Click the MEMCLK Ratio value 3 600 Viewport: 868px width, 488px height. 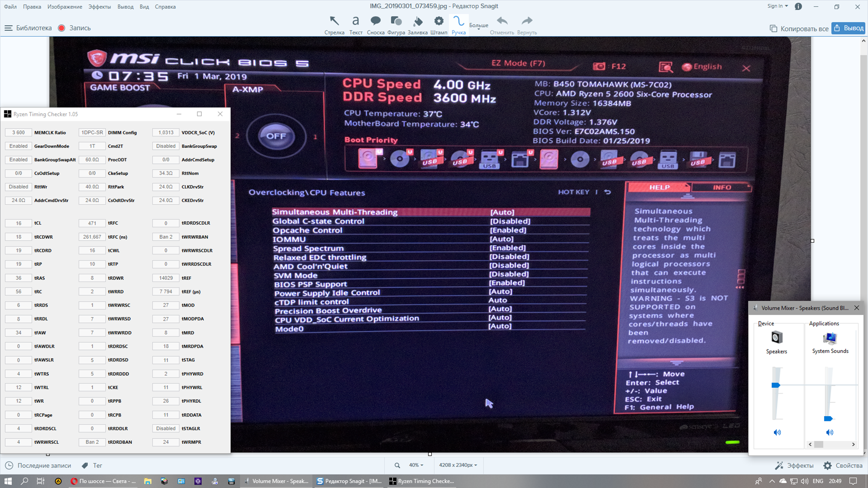tap(19, 133)
